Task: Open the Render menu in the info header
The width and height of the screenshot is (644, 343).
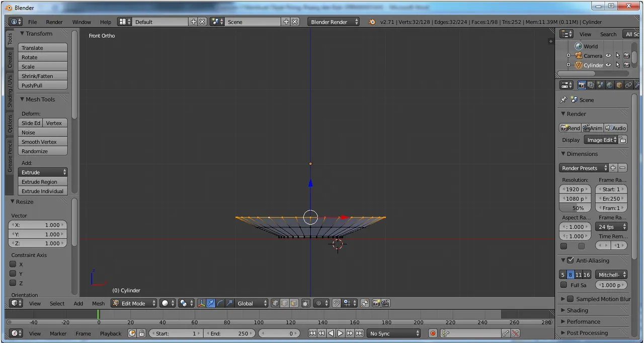Action: (x=54, y=22)
